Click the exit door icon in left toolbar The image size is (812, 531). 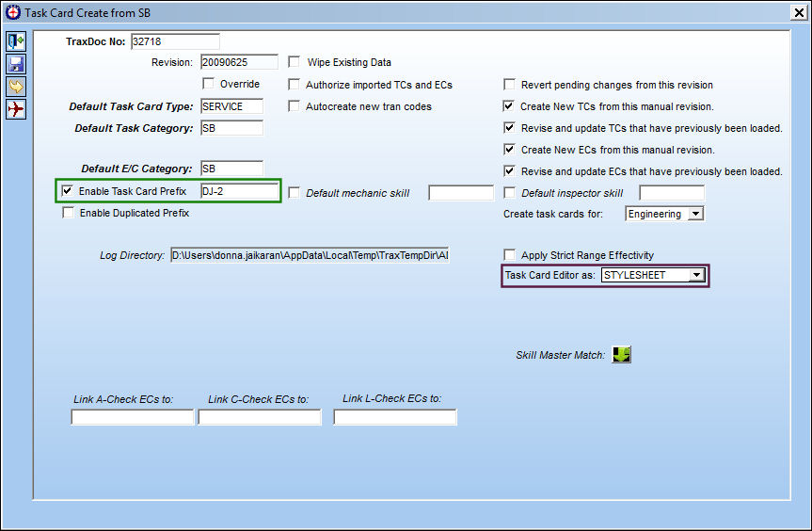click(x=16, y=41)
